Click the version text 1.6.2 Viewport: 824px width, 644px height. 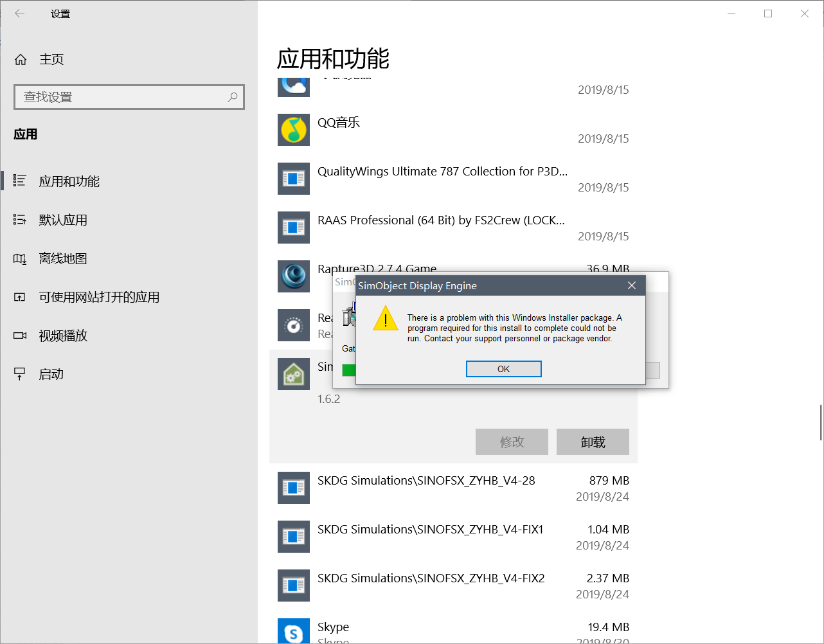coord(328,399)
